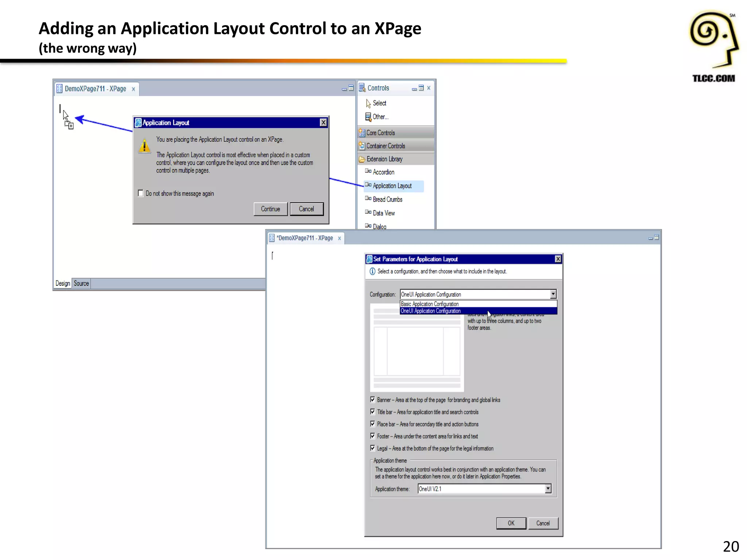Select the Accordion control icon

368,171
